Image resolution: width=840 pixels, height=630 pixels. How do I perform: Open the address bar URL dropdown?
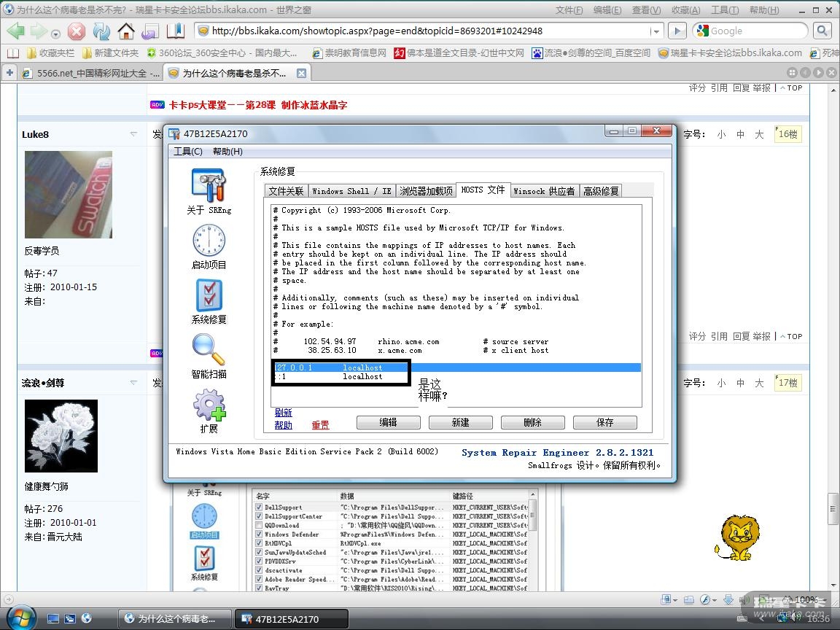click(656, 31)
